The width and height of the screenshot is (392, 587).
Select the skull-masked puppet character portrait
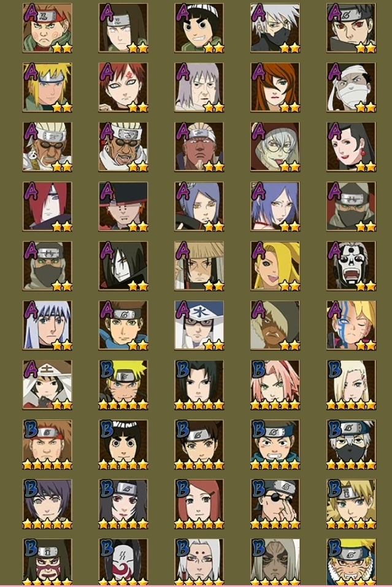point(351,266)
